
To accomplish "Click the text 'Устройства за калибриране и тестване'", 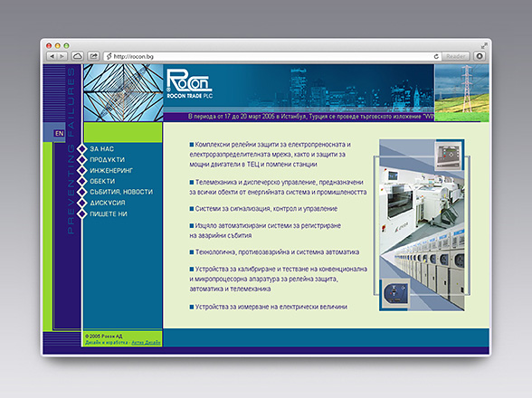I will pyautogui.click(x=252, y=269).
